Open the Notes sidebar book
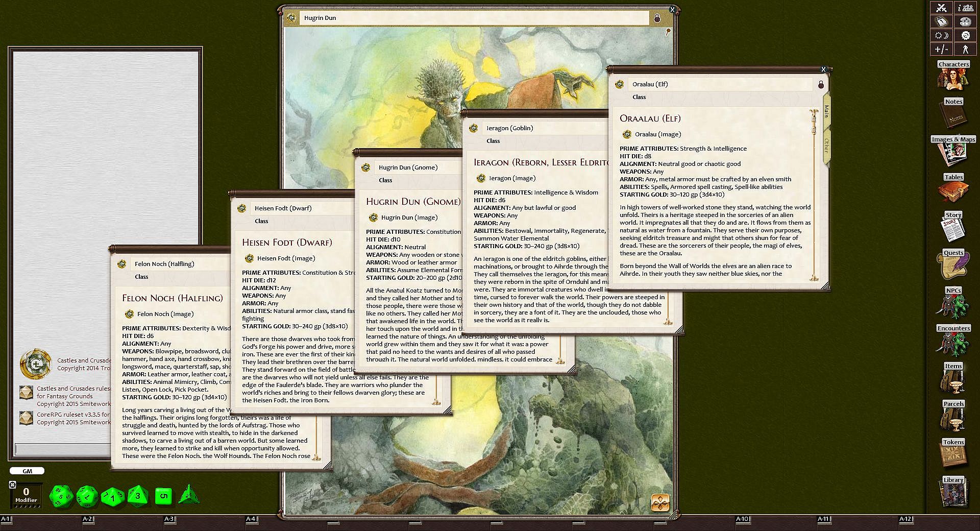980x531 pixels. [x=953, y=113]
